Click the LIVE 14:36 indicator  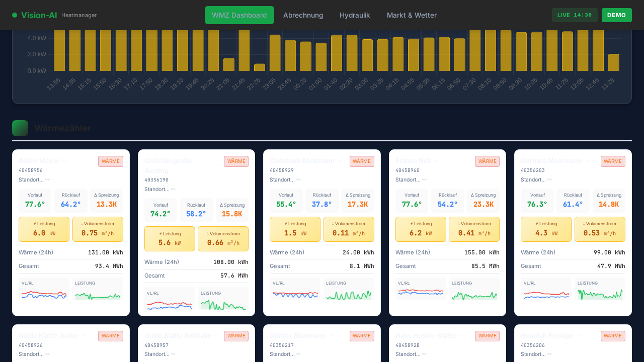[575, 15]
